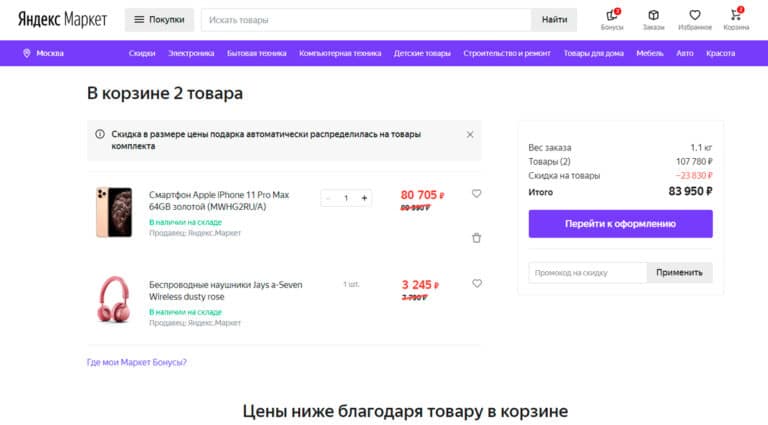
Task: Click the iPhone quantity field
Action: (x=346, y=198)
